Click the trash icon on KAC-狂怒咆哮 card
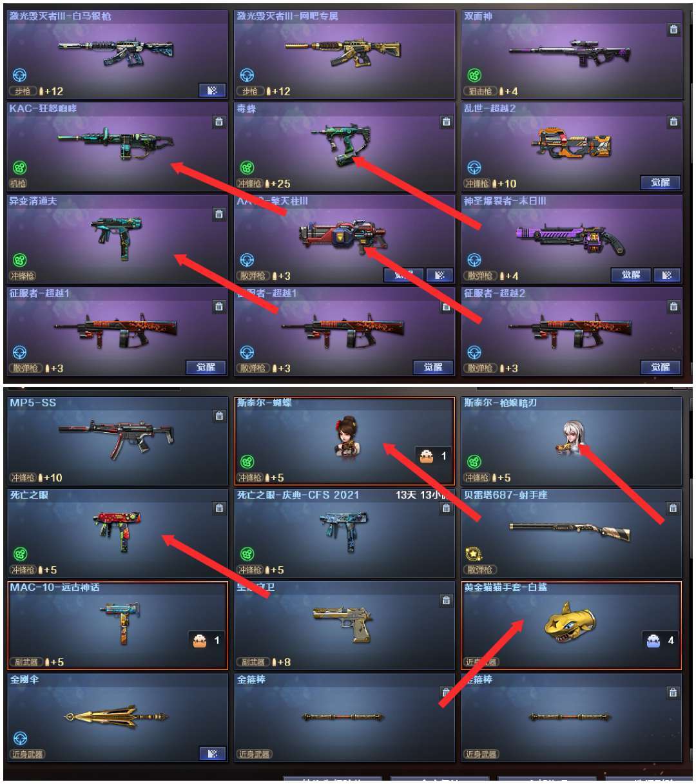Screen dimensions: 696x784 coord(219,122)
